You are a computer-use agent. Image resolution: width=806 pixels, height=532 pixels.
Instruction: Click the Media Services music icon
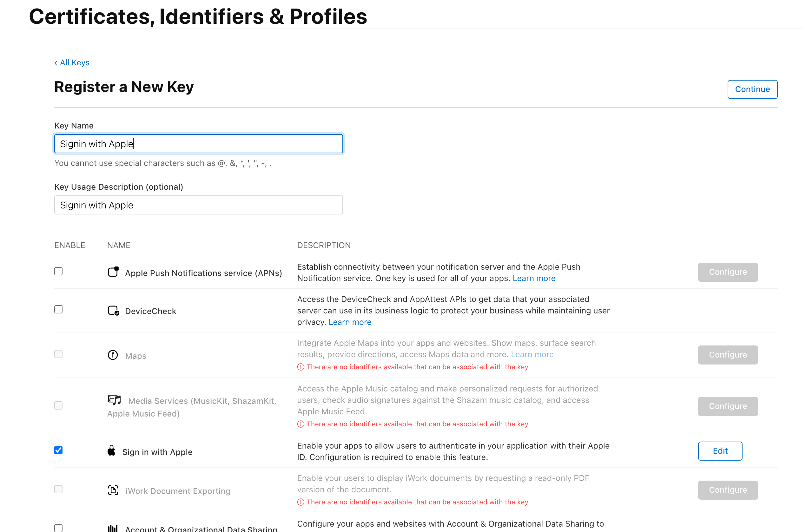pyautogui.click(x=114, y=400)
